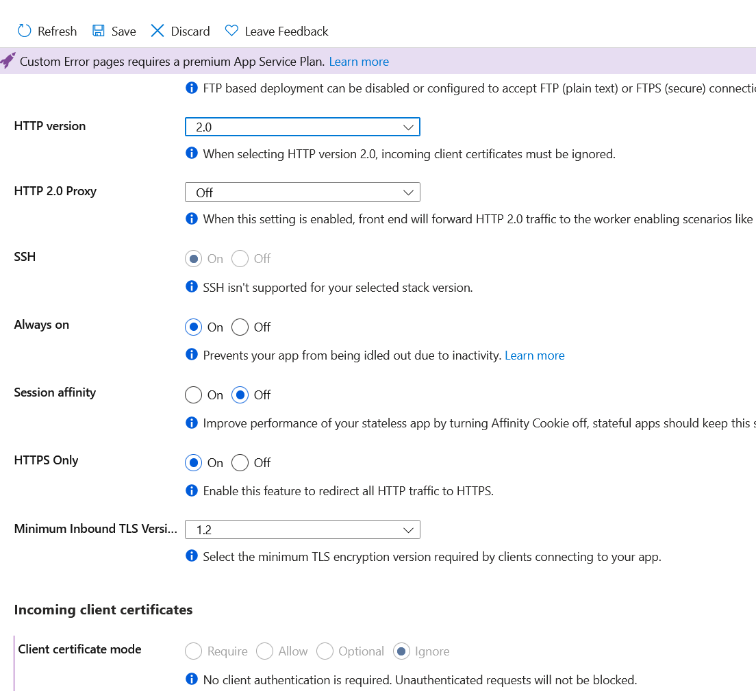Screen dimensions: 756x700
Task: Click the No client authentication is required text
Action: [x=420, y=679]
